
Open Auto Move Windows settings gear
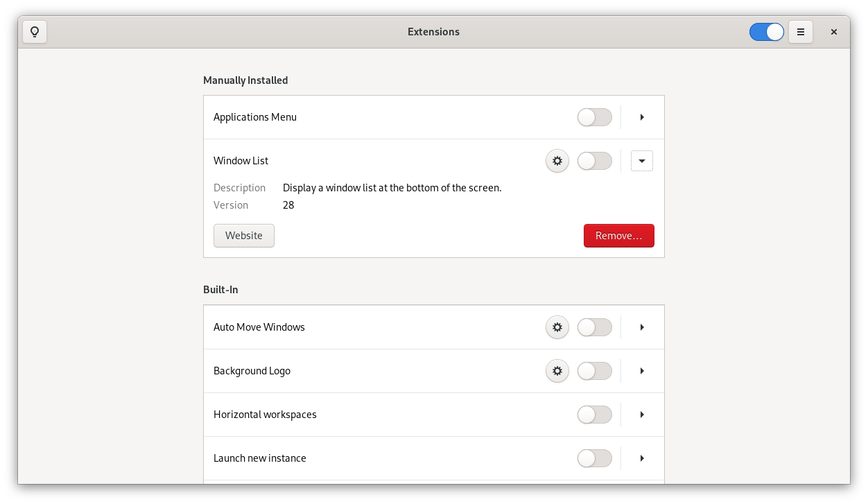point(557,327)
